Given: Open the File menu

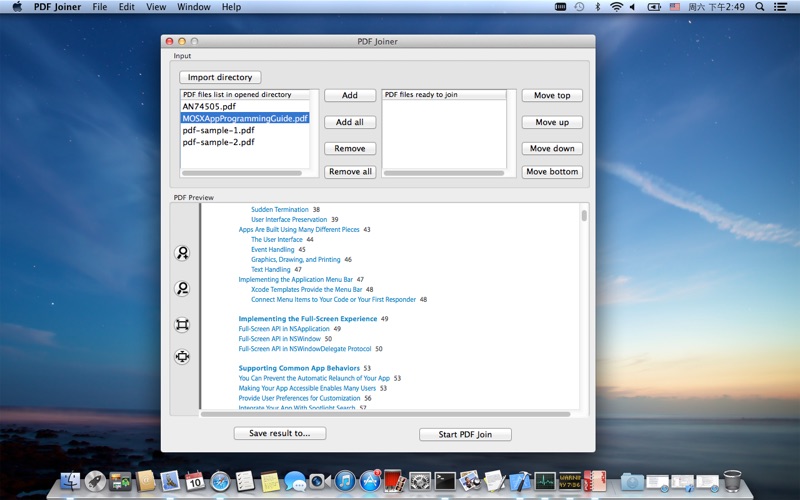Looking at the screenshot, I should click(x=99, y=7).
